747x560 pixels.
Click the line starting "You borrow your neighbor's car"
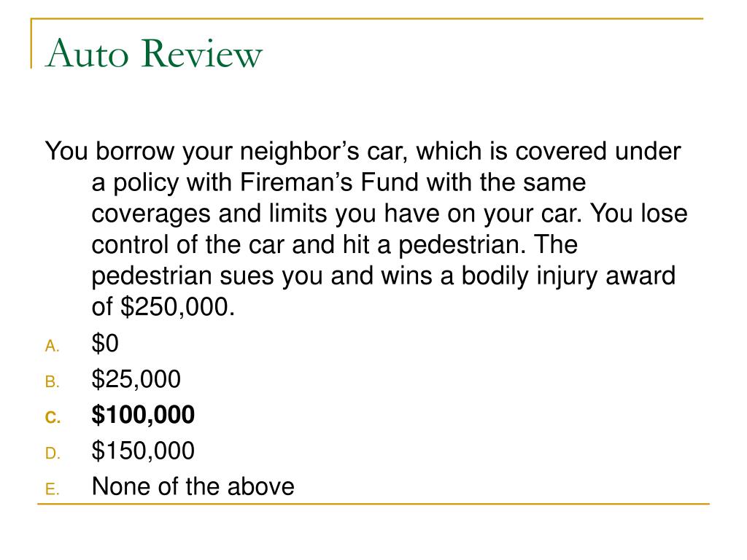363,152
